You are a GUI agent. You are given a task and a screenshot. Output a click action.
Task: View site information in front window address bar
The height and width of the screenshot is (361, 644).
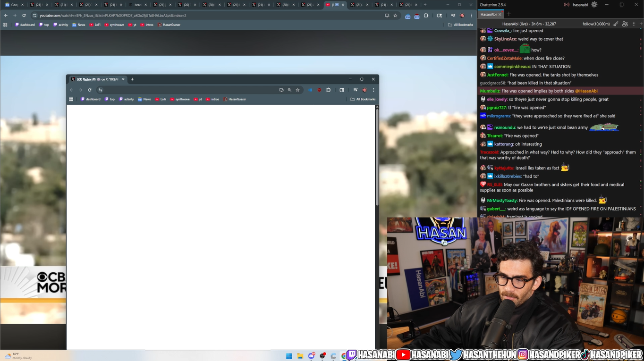101,90
